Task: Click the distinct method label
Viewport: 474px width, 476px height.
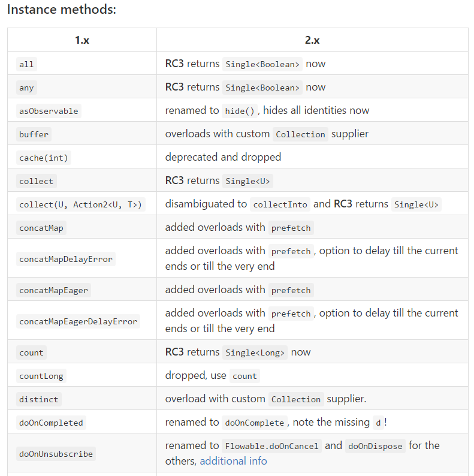Action: pyautogui.click(x=38, y=399)
